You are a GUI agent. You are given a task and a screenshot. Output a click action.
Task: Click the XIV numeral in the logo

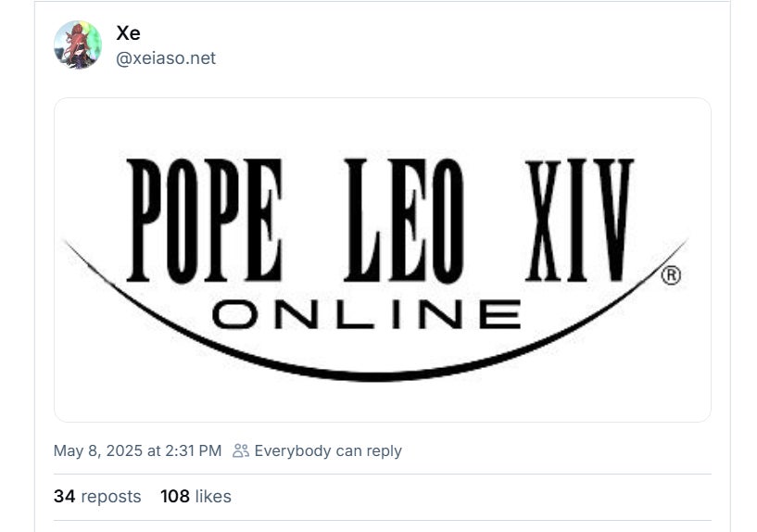coord(579,221)
